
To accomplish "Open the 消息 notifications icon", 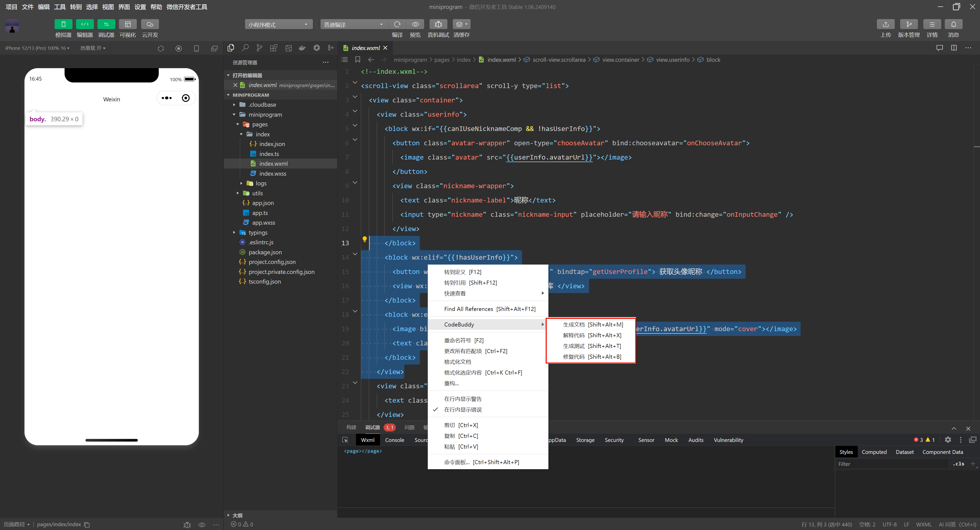I will [954, 24].
